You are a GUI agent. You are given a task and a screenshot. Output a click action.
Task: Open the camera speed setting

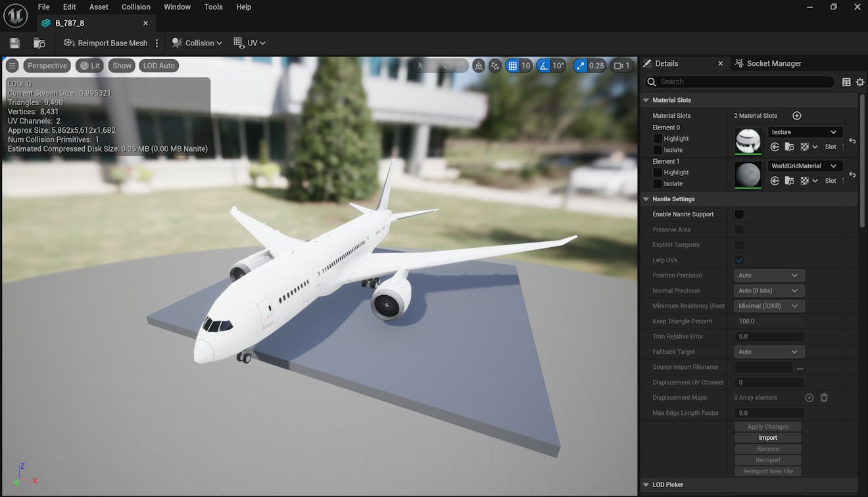[622, 66]
